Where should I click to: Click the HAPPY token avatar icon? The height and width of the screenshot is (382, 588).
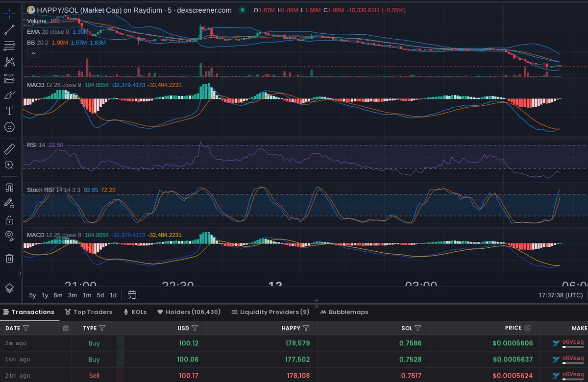click(x=30, y=10)
